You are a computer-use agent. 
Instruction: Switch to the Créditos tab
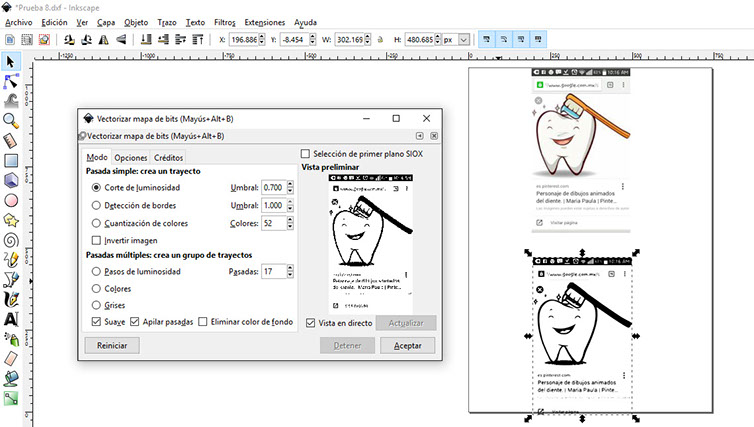click(x=168, y=157)
